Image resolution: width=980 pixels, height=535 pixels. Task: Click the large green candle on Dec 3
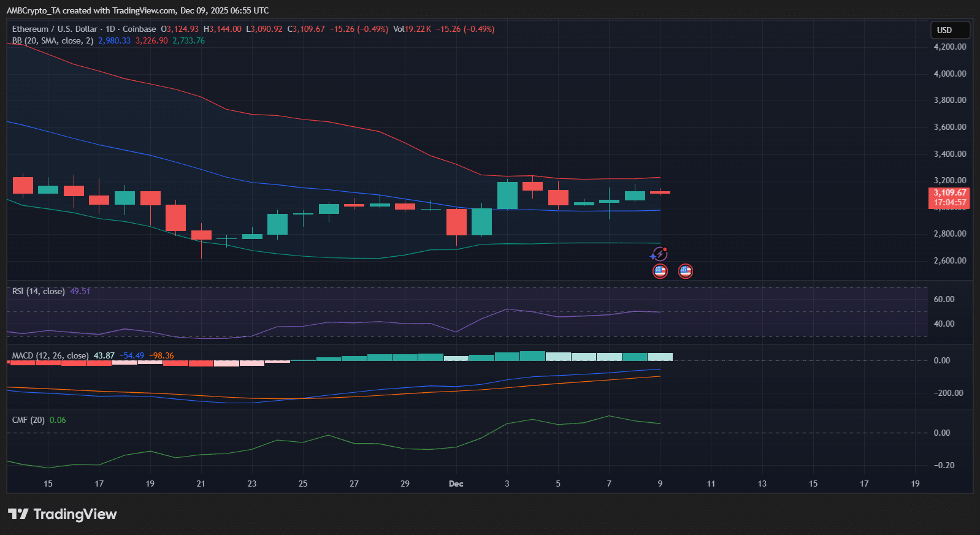click(x=507, y=195)
